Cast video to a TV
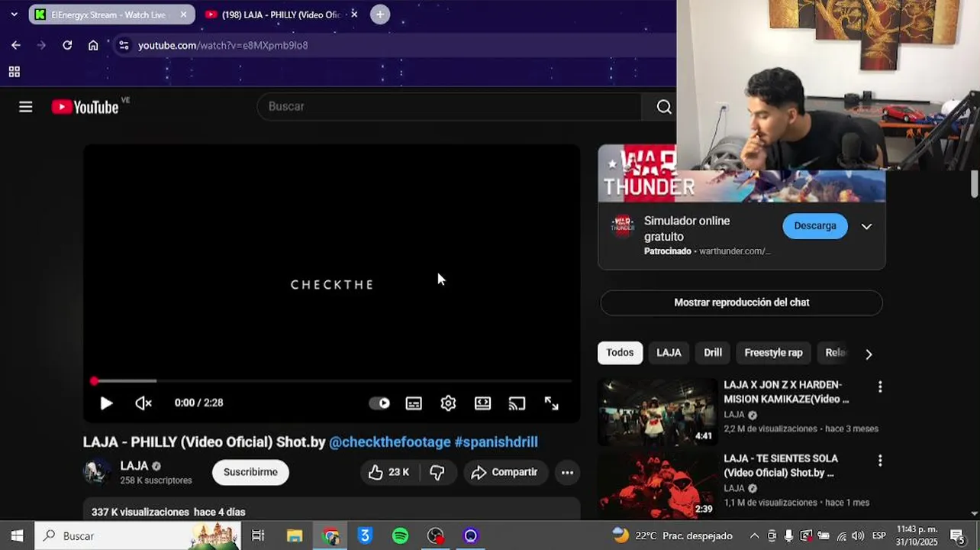Viewport: 980px width, 550px height. click(x=517, y=403)
